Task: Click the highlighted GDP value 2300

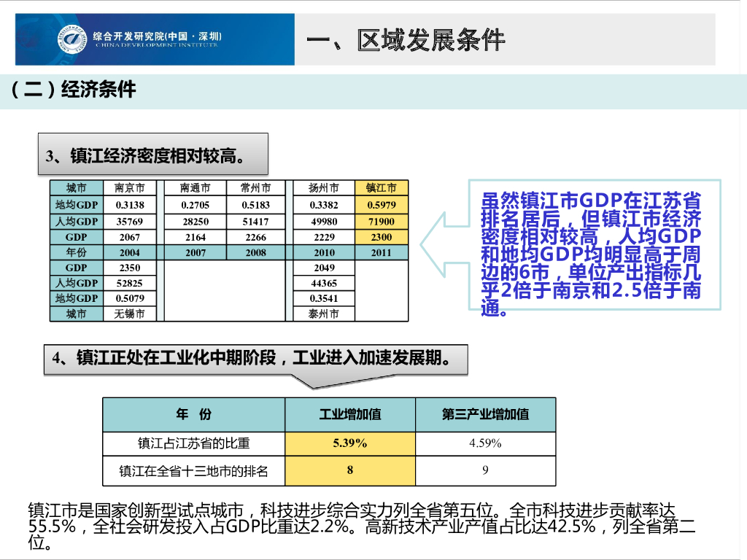Action: 382,237
